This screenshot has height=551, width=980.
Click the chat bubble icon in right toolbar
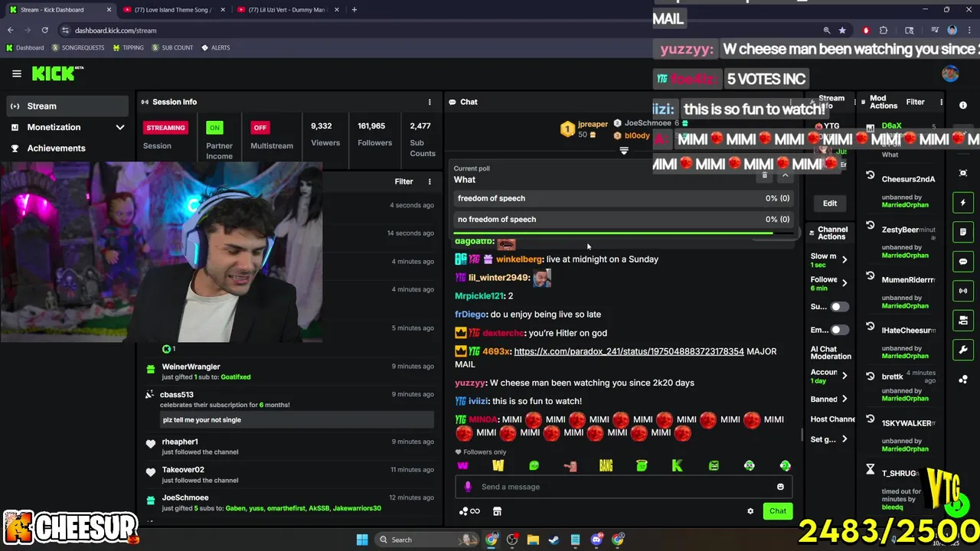(963, 261)
